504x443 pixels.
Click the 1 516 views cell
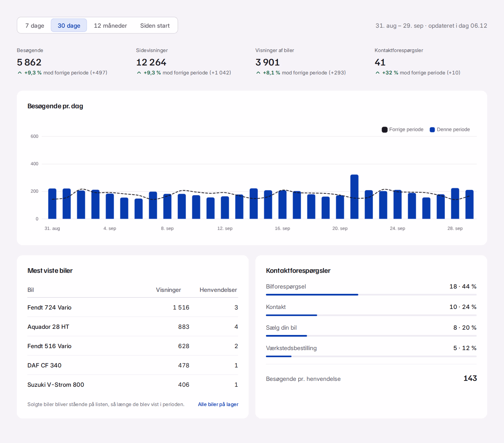click(x=181, y=307)
